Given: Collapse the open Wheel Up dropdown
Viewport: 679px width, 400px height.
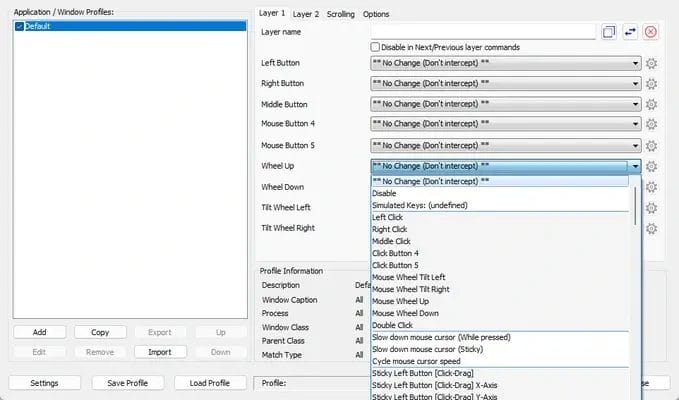Looking at the screenshot, I should coord(635,167).
